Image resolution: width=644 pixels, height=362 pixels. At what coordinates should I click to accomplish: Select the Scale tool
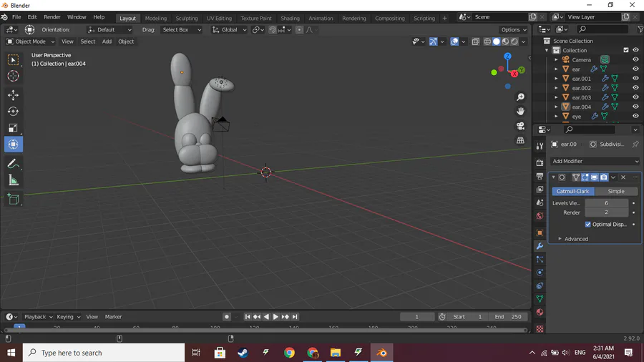(13, 128)
